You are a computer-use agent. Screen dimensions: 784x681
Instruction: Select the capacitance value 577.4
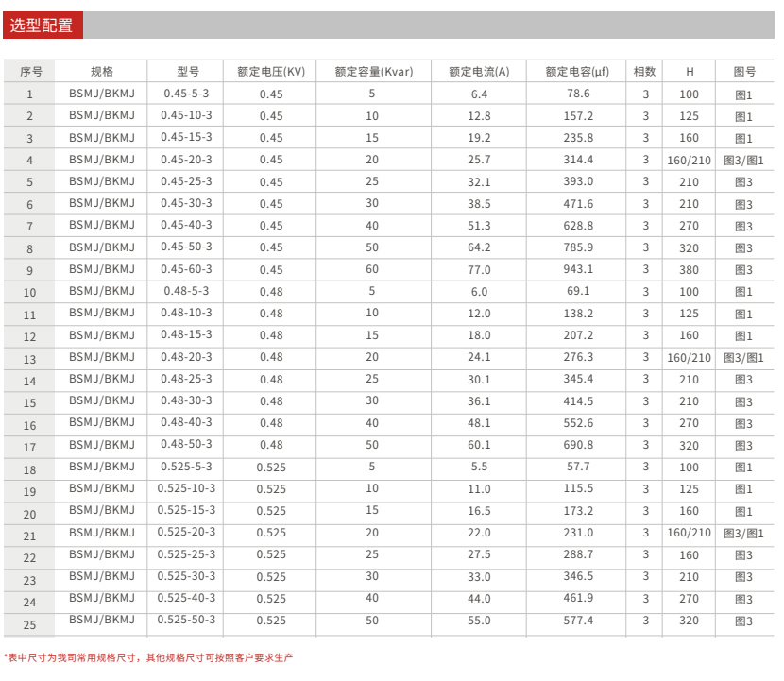(x=578, y=620)
